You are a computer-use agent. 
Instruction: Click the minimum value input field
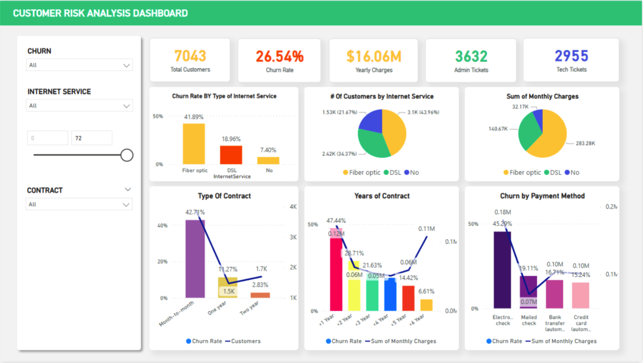click(48, 138)
